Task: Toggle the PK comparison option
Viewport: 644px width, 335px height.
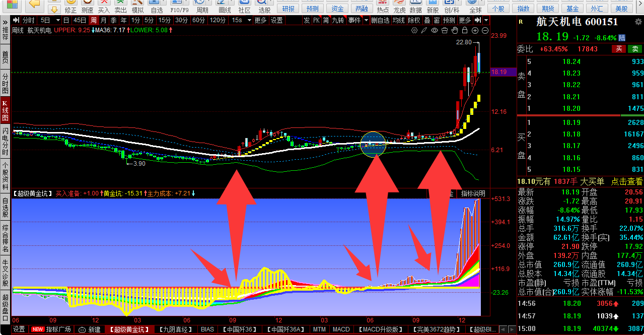Action: [x=316, y=20]
